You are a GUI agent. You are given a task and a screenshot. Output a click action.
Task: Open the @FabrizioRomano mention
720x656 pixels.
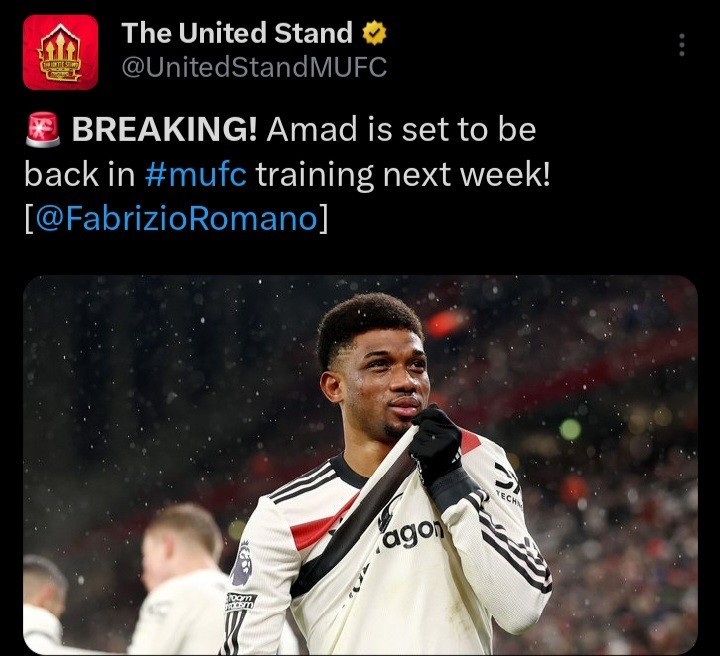tap(176, 219)
